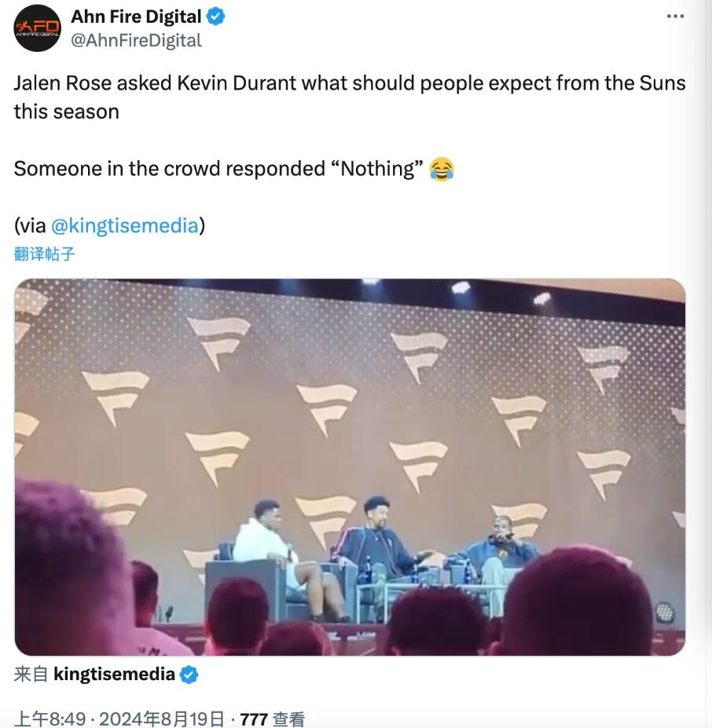The height and width of the screenshot is (728, 712).
Task: Click verified badge beside Ahn Fire Digital
Action: click(x=215, y=16)
